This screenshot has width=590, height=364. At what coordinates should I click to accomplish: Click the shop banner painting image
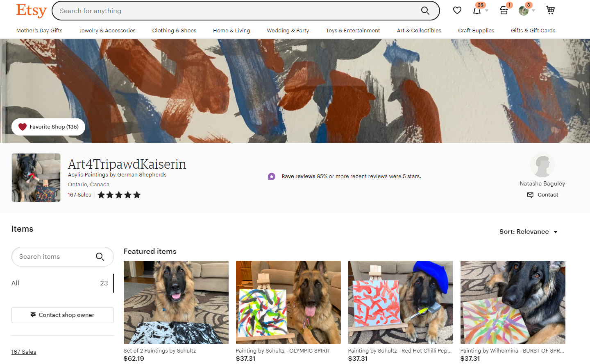point(295,91)
